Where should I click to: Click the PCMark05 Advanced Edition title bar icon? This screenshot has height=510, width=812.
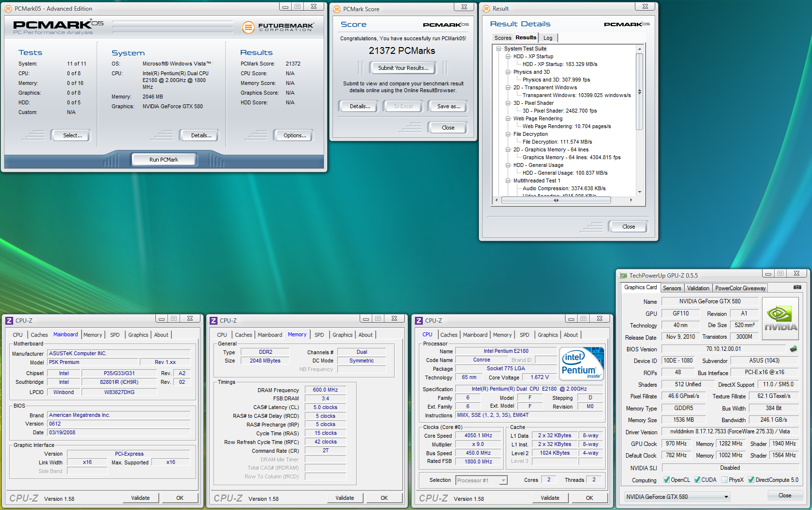(8, 8)
